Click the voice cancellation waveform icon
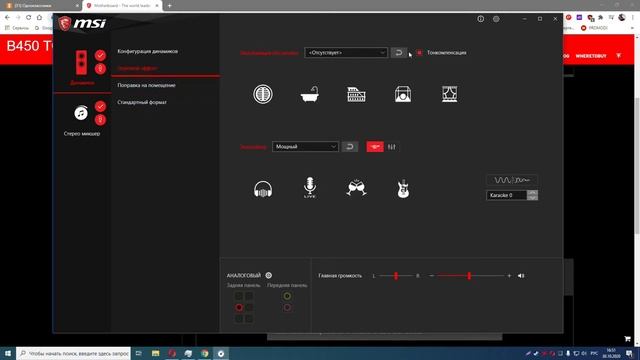The image size is (640, 360). [512, 180]
